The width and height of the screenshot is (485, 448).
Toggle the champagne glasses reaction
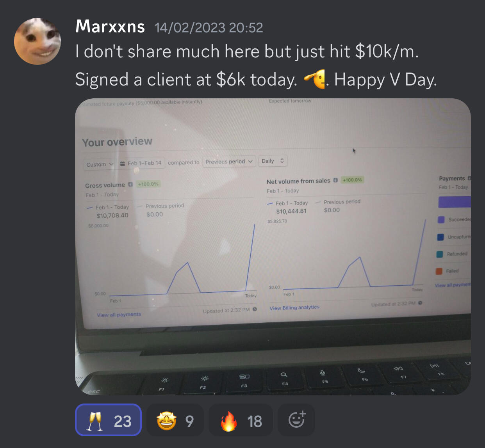click(x=108, y=420)
